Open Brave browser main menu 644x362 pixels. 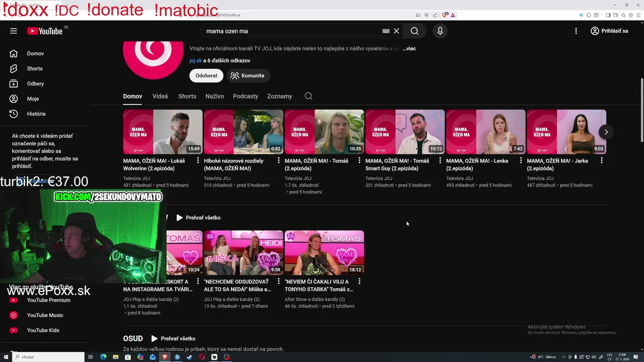point(638,15)
